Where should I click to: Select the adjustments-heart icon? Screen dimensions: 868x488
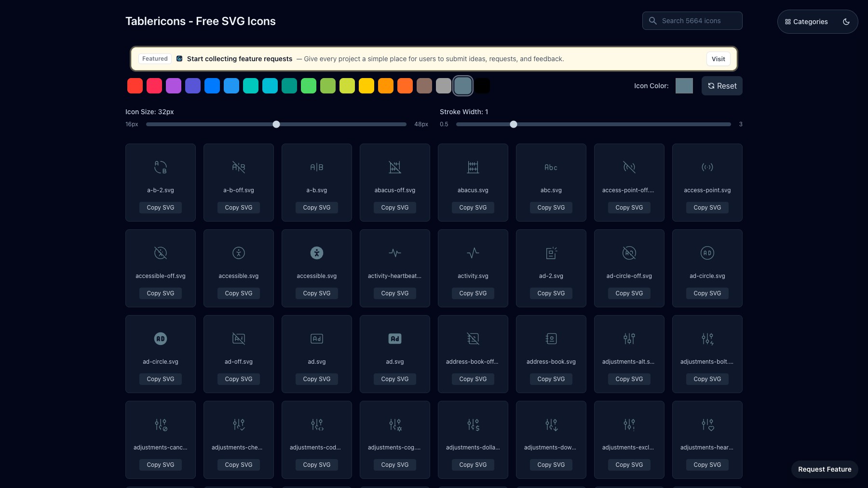point(707,424)
